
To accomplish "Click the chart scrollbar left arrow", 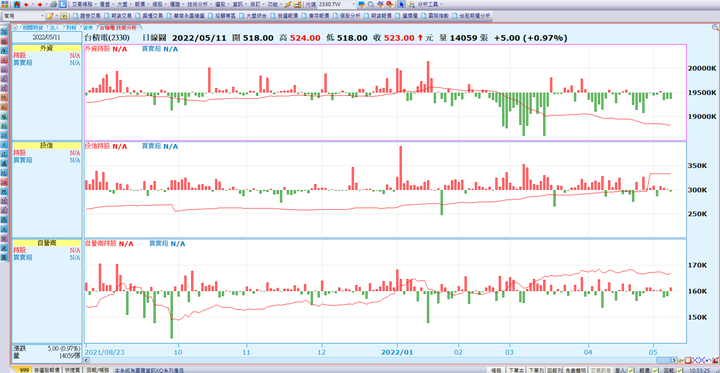I will (86, 360).
